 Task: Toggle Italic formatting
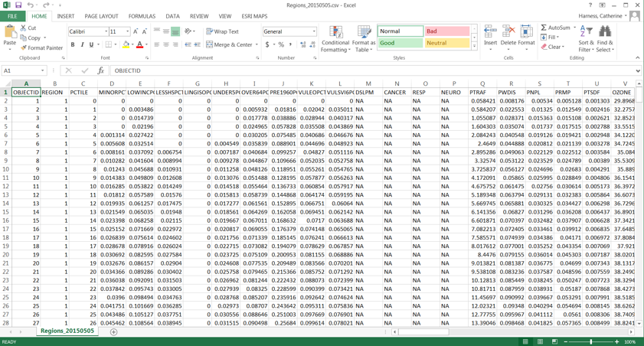pos(82,45)
